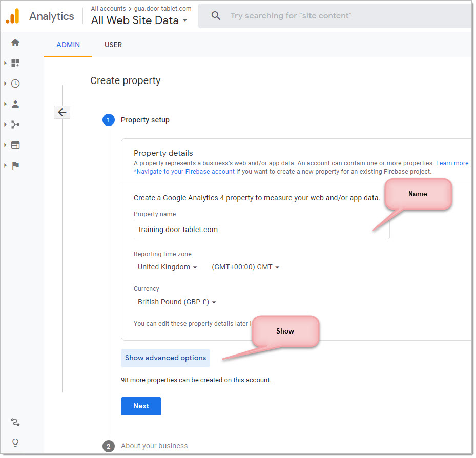Switch to the USER tab

click(x=114, y=45)
